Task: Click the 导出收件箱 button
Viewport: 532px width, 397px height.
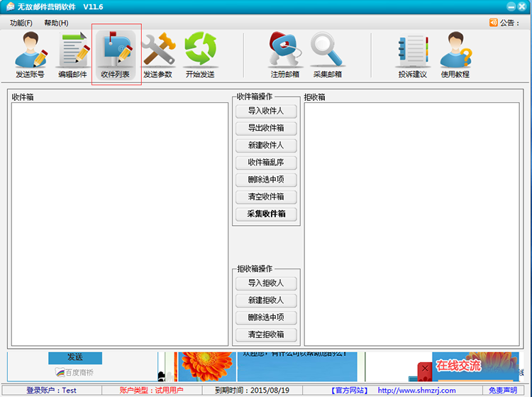Action: click(x=266, y=128)
